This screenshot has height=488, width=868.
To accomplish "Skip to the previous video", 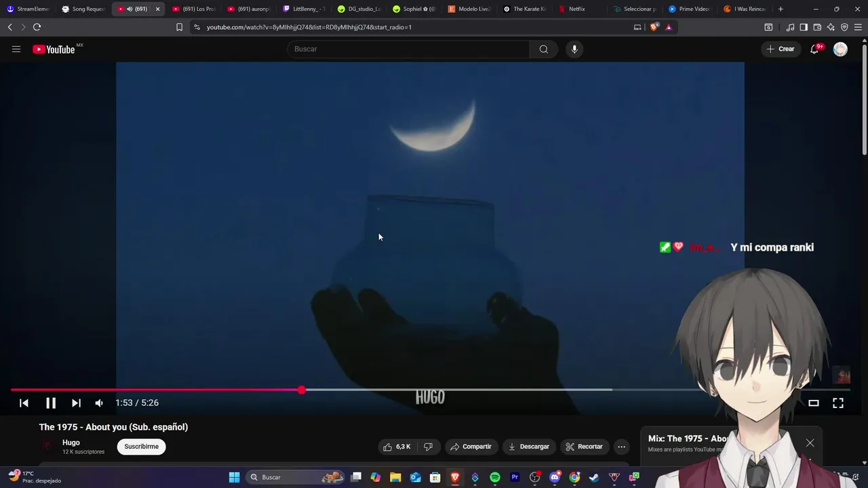I will point(24,403).
